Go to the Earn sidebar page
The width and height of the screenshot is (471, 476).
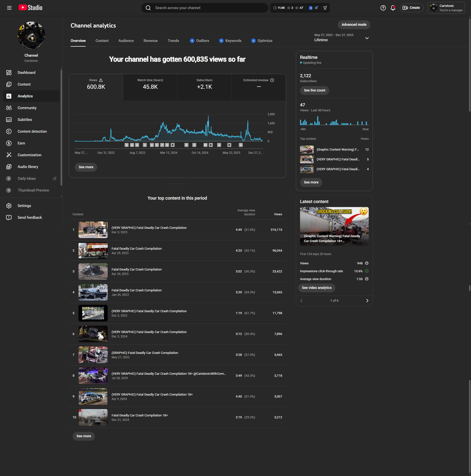(x=21, y=143)
